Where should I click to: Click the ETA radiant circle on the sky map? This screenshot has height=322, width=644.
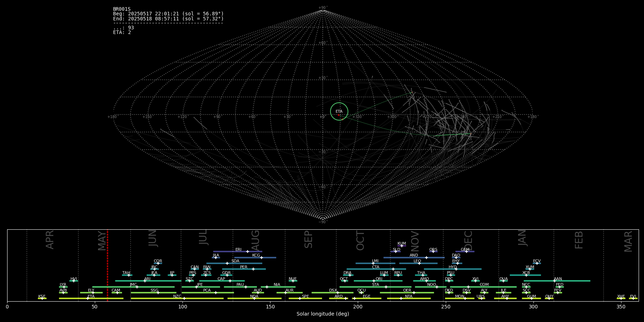(x=339, y=111)
